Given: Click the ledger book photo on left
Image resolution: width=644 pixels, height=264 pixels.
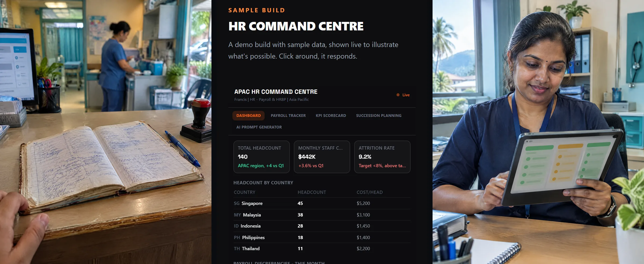Looking at the screenshot, I should click(106, 132).
